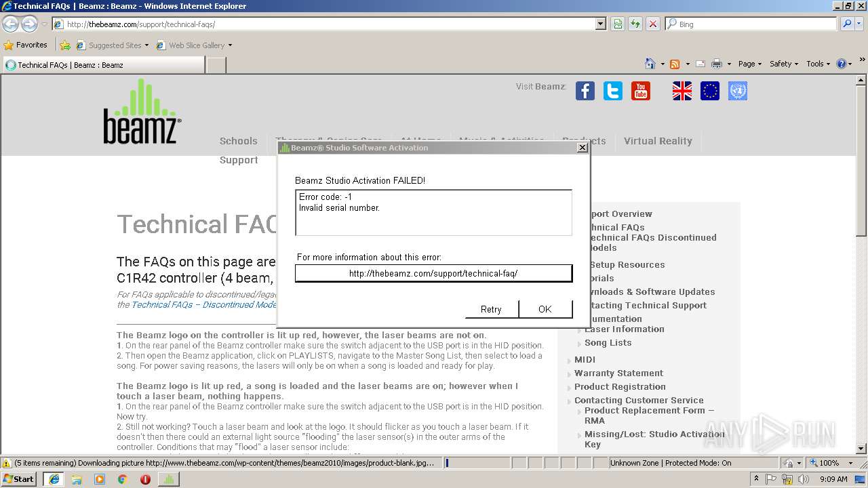Open Chrome from the taskbar
Image resolution: width=868 pixels, height=488 pixels.
(x=122, y=479)
